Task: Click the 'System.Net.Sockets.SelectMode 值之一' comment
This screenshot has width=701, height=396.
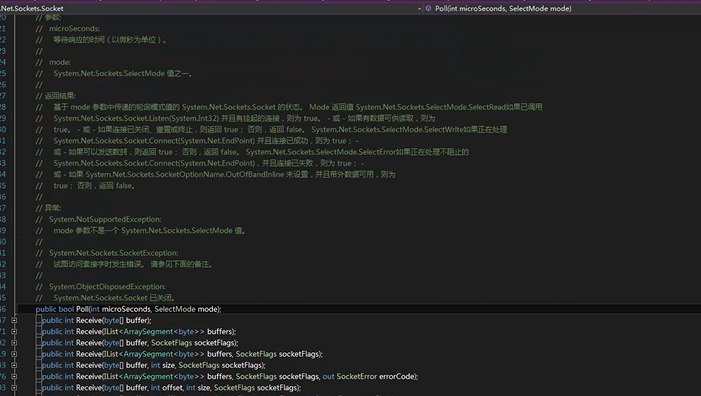Action: [122, 73]
